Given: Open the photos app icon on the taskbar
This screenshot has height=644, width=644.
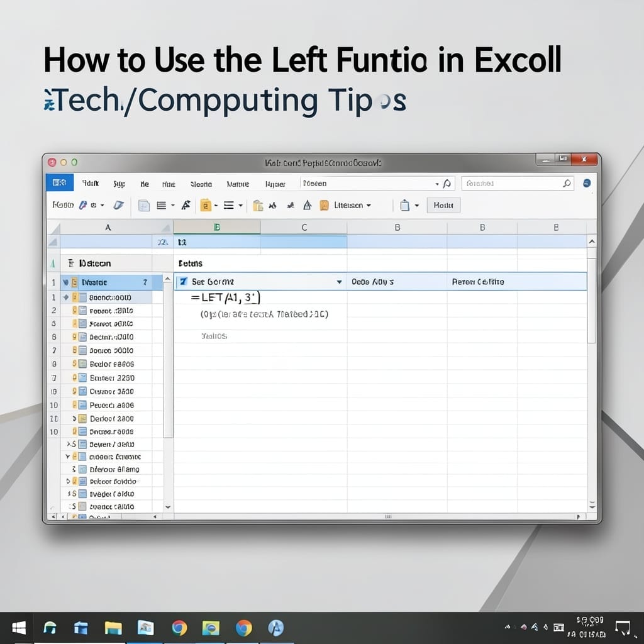Looking at the screenshot, I should coord(145,628).
